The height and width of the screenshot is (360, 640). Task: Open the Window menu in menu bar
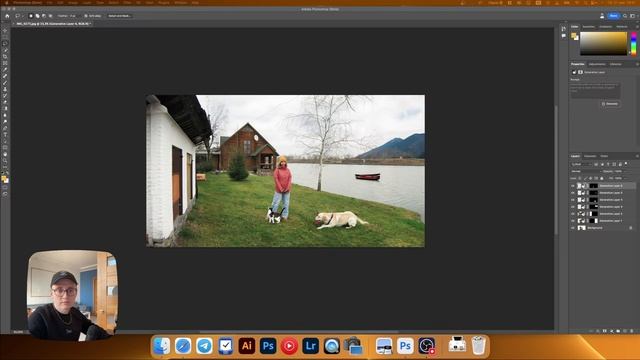[181, 2]
